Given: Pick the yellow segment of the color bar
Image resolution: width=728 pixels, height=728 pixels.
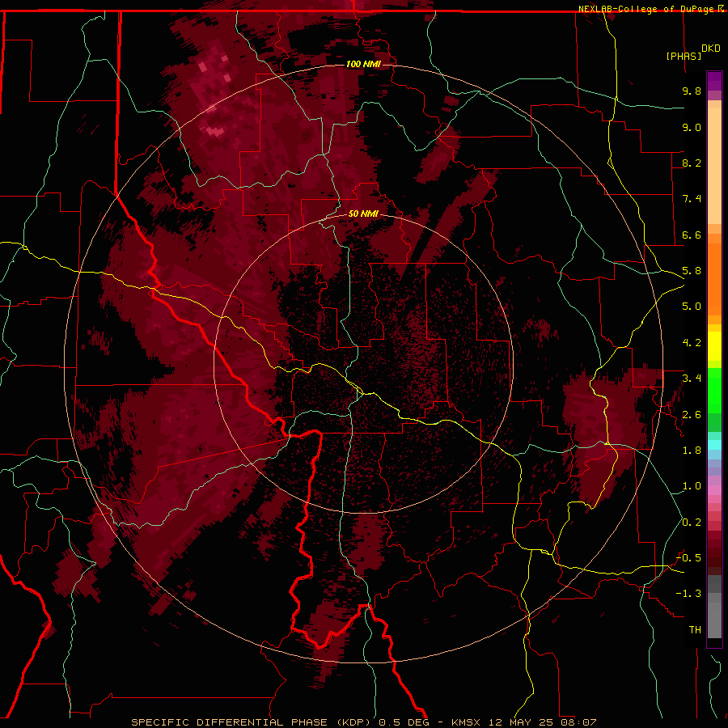Looking at the screenshot, I should click(714, 346).
